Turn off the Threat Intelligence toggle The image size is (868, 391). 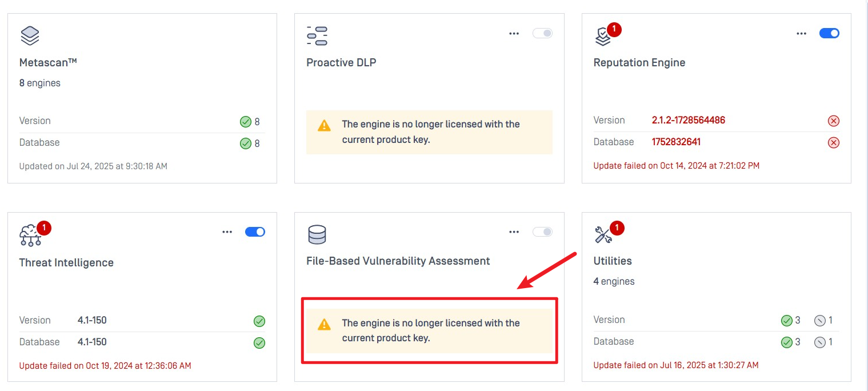coord(255,232)
